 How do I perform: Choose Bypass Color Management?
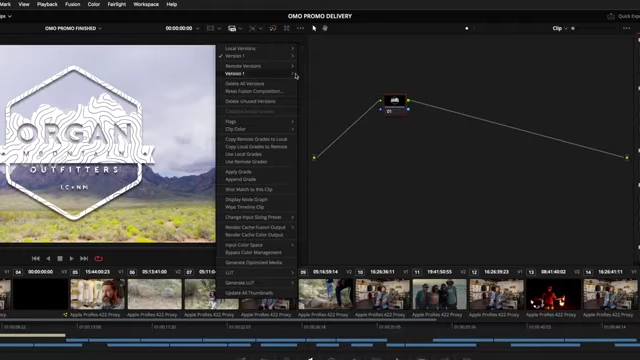click(x=257, y=253)
